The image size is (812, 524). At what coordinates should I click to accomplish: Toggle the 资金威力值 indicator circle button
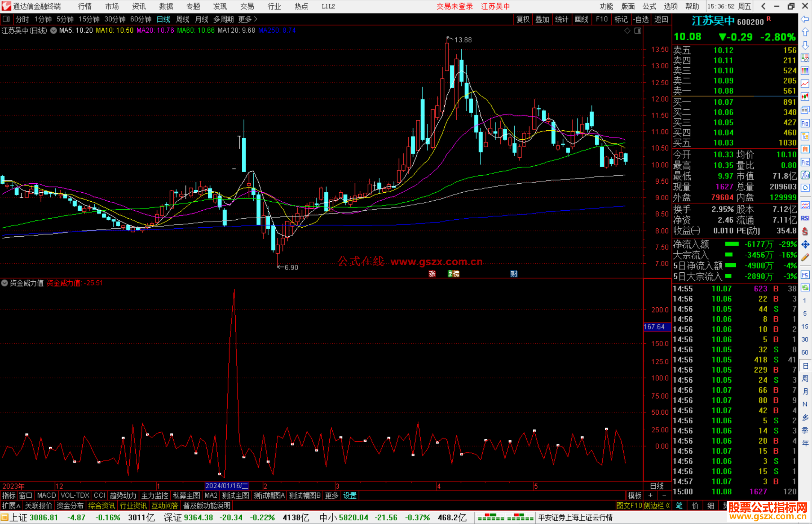[5, 283]
